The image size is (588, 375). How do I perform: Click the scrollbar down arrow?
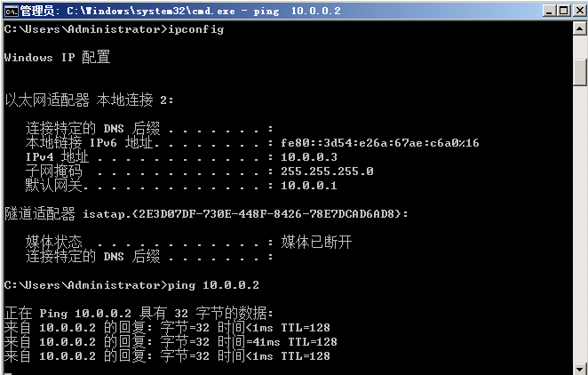click(x=580, y=368)
